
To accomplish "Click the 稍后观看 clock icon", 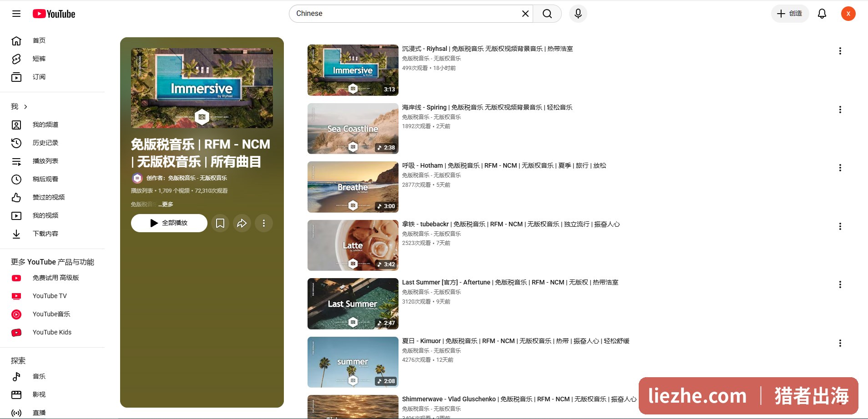I will (16, 179).
